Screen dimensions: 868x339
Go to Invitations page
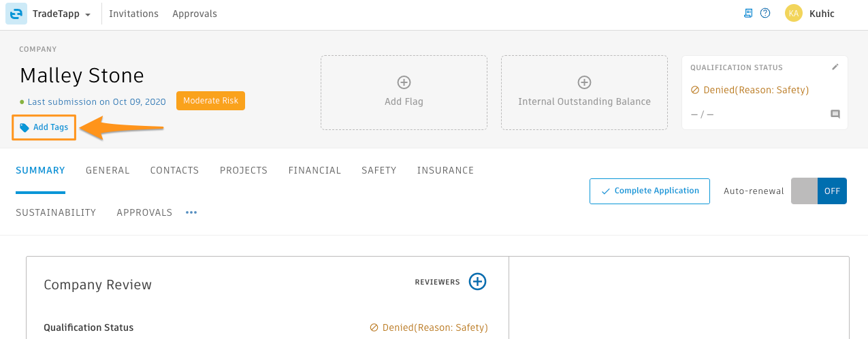pos(133,14)
